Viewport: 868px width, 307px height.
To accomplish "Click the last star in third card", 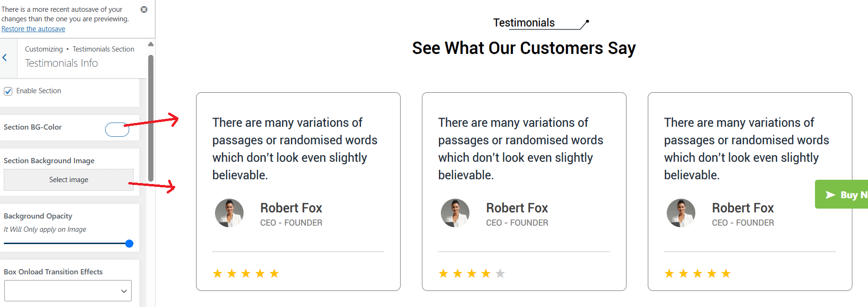I will click(726, 273).
